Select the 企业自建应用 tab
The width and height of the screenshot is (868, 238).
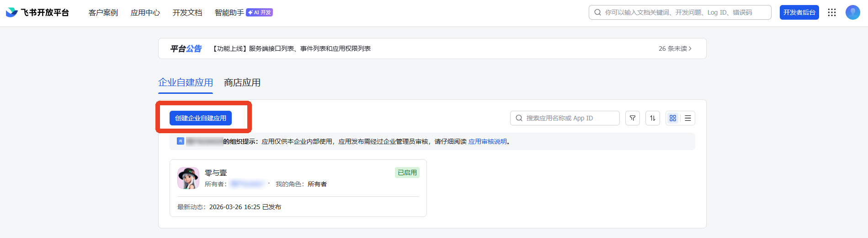pyautogui.click(x=186, y=82)
